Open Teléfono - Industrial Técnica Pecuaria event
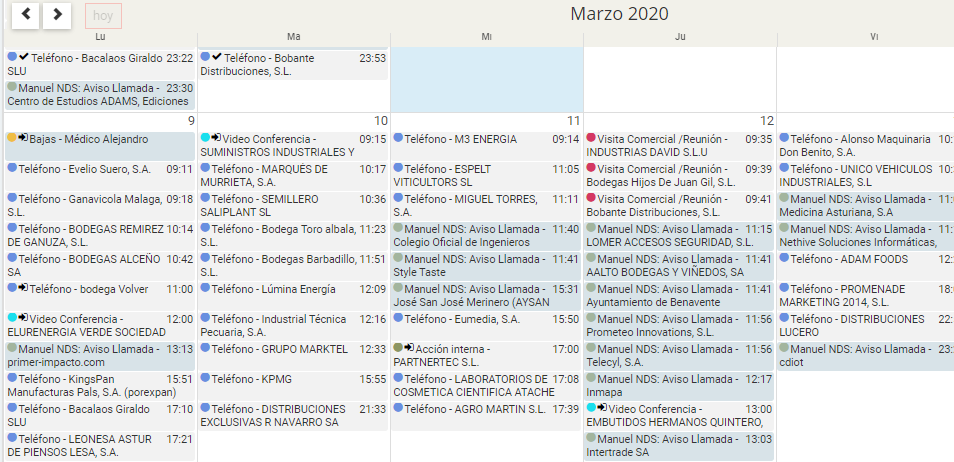Viewport: 954px width, 462px height. tap(293, 326)
